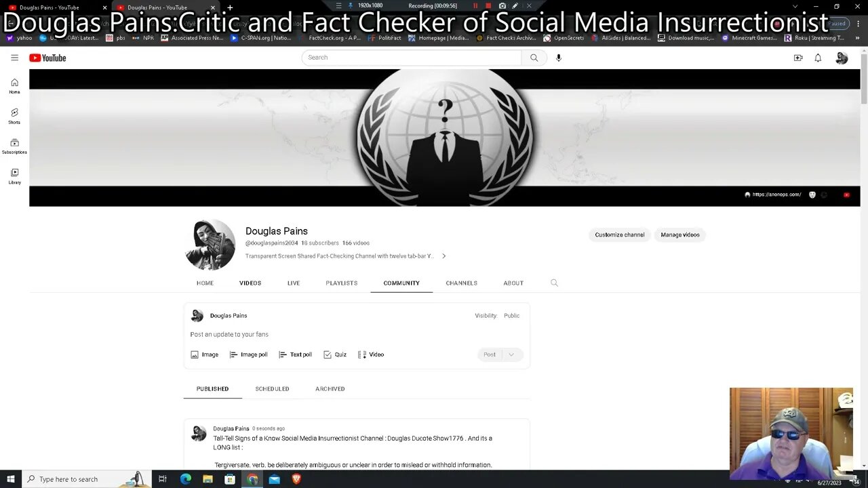The image size is (868, 488).
Task: Open the PolitiFact bookmark
Action: [x=384, y=38]
